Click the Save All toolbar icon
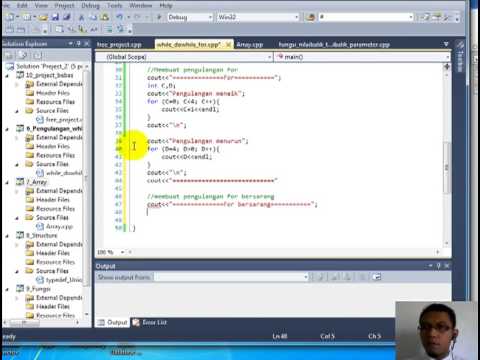The image size is (480, 360). (x=67, y=17)
